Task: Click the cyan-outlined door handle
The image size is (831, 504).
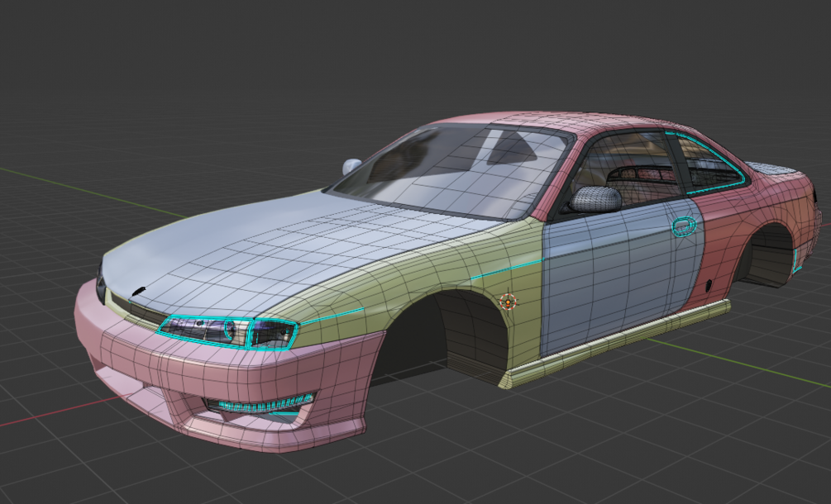Action: [684, 226]
